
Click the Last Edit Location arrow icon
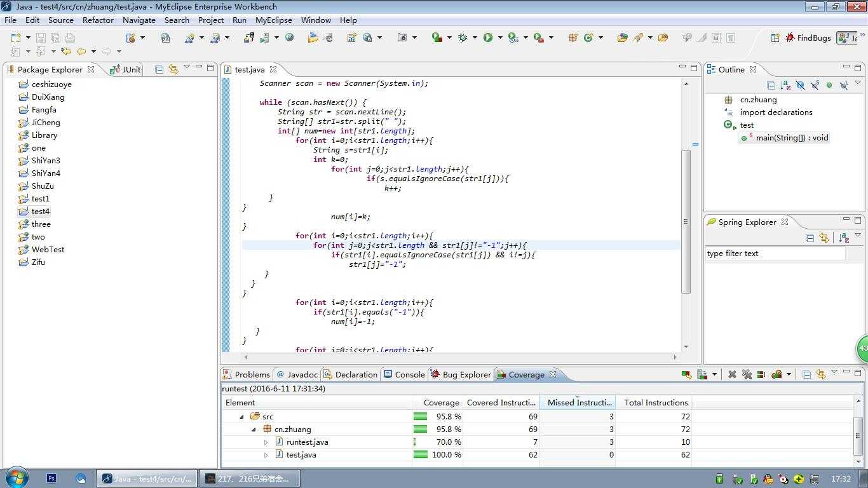click(x=66, y=51)
